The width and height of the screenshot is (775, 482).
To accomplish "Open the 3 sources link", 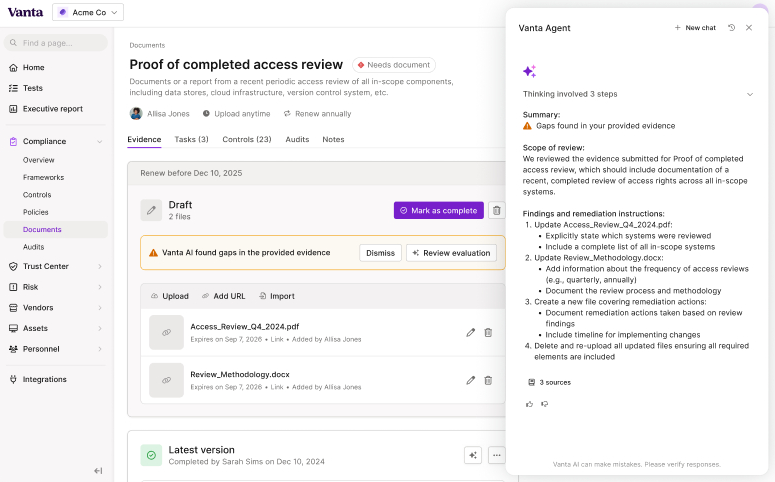I will point(549,383).
